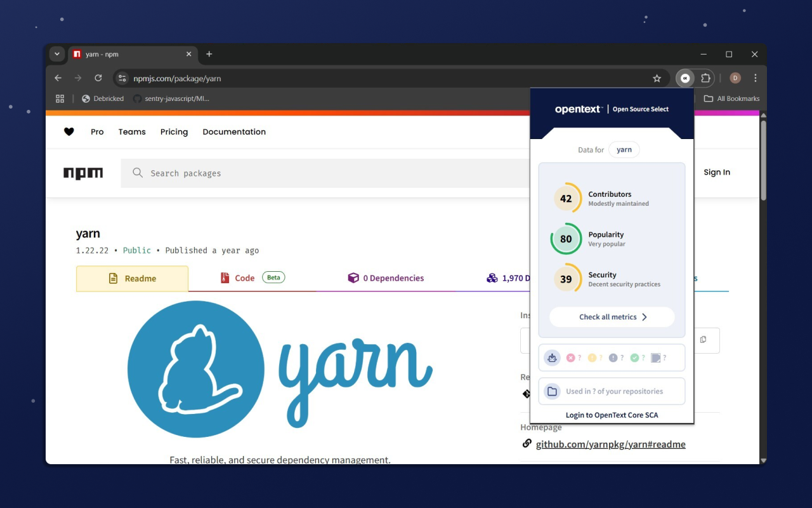
Task: Click the yellow warning status icon
Action: (x=592, y=358)
